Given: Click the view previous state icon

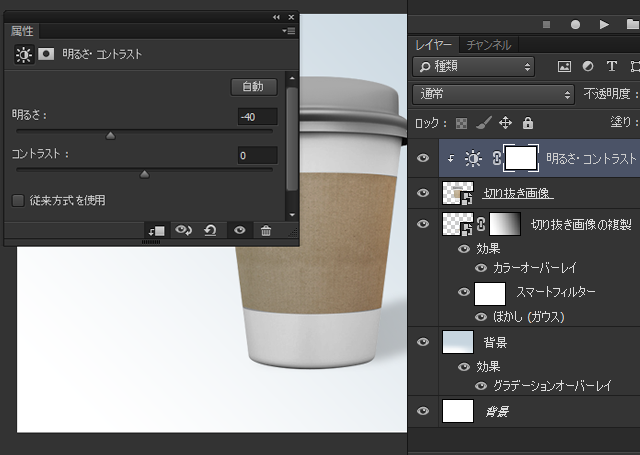Looking at the screenshot, I should tap(184, 231).
